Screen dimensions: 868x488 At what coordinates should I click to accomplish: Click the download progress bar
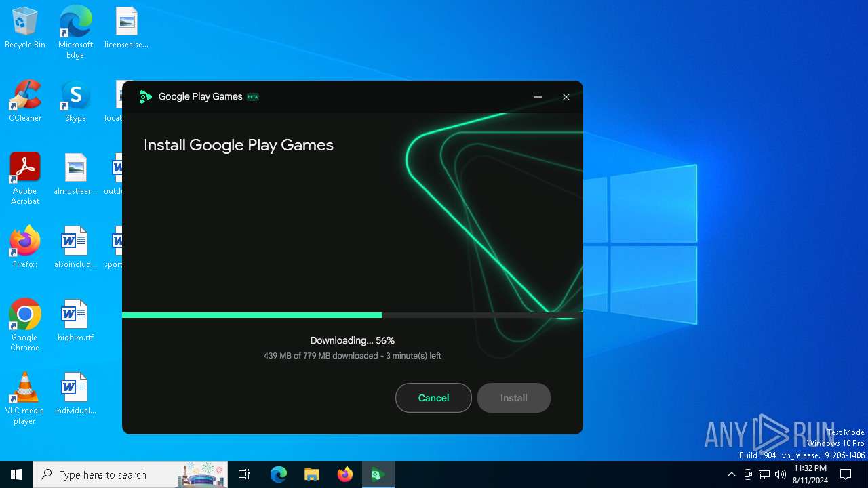(x=352, y=315)
